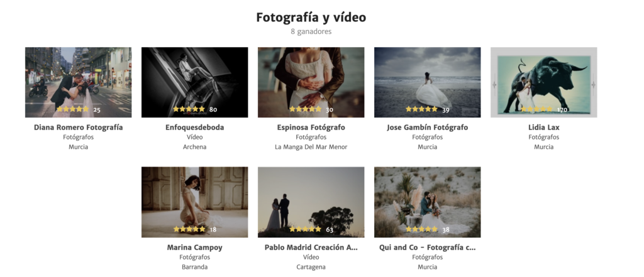Click 'Vídeo' category under Pablo Madrid Creación
Image resolution: width=644 pixels, height=277 pixels.
point(311,257)
